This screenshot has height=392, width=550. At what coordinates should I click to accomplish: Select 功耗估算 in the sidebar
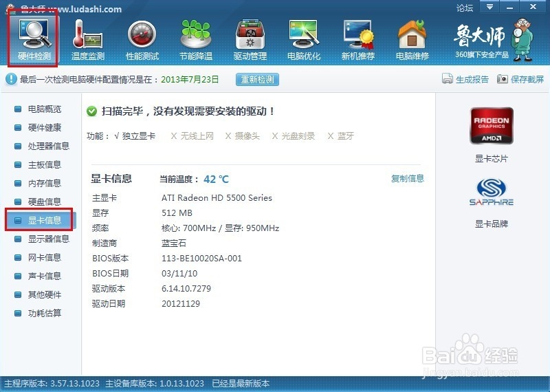45,313
